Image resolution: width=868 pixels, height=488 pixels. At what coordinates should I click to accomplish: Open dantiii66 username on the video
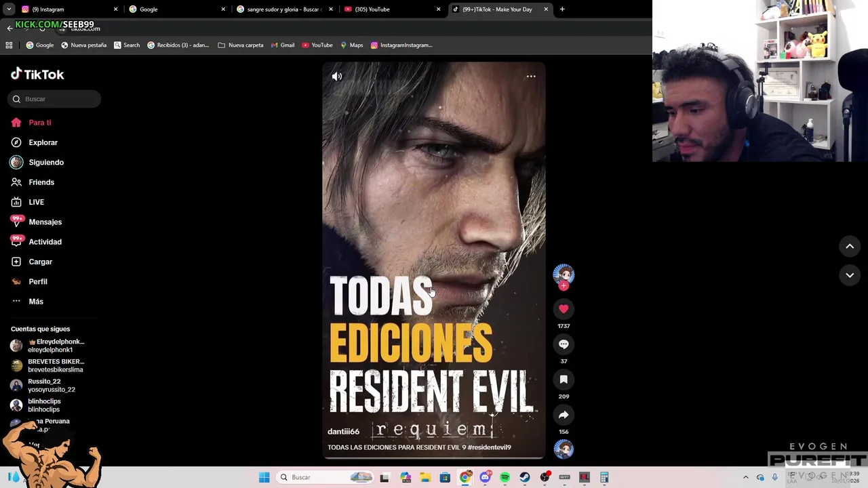pos(343,431)
